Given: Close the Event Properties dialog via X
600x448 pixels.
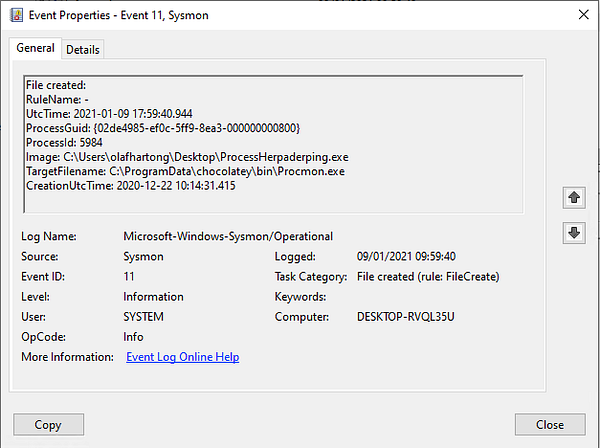Looking at the screenshot, I should [584, 15].
